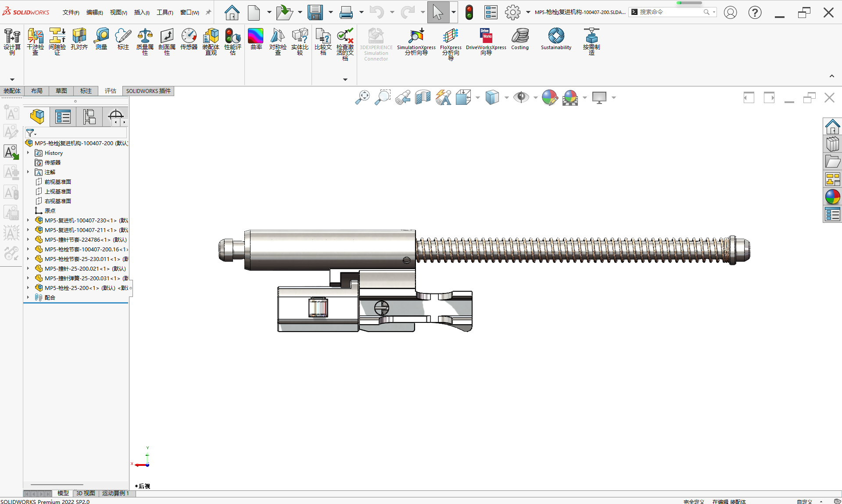Screen dimensions: 842x504
Task: Open 比较文档 compare documents
Action: point(323,42)
